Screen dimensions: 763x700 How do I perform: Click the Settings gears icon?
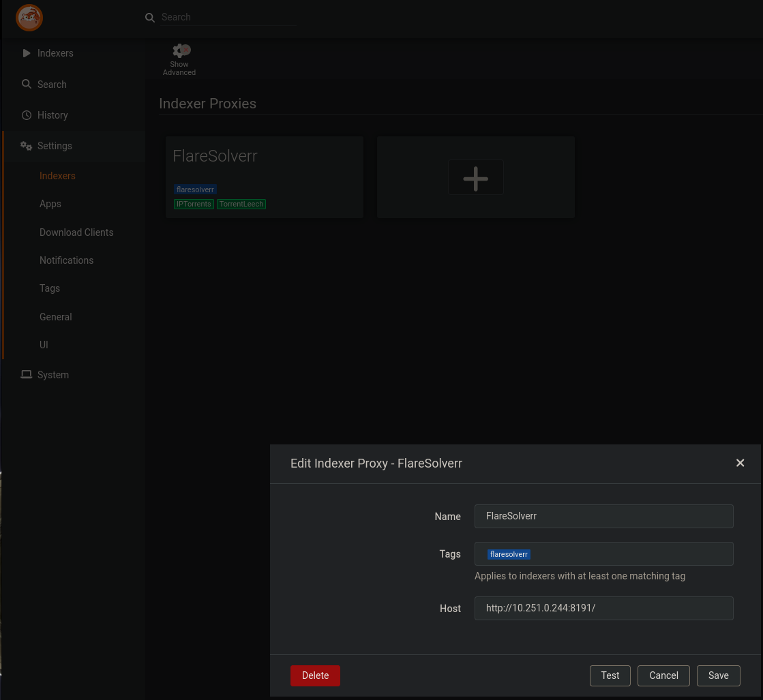tap(27, 146)
